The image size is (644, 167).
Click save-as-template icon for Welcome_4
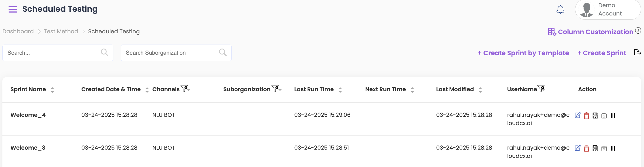pos(595,116)
